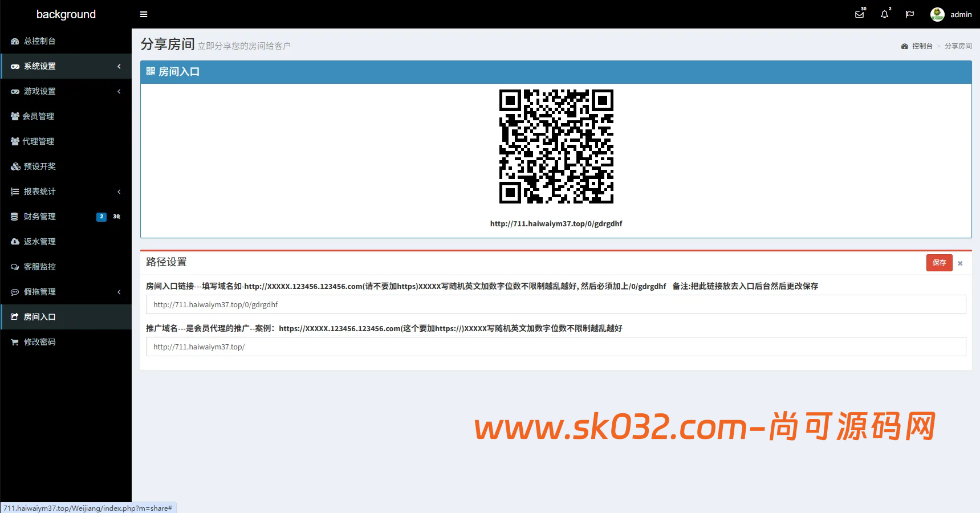Open the 客服监控 menu item
Viewport: 980px width, 513px height.
click(66, 267)
